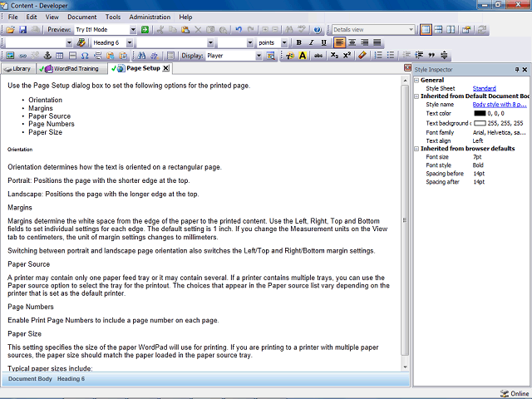Insert a table using the grid icon

(60, 56)
